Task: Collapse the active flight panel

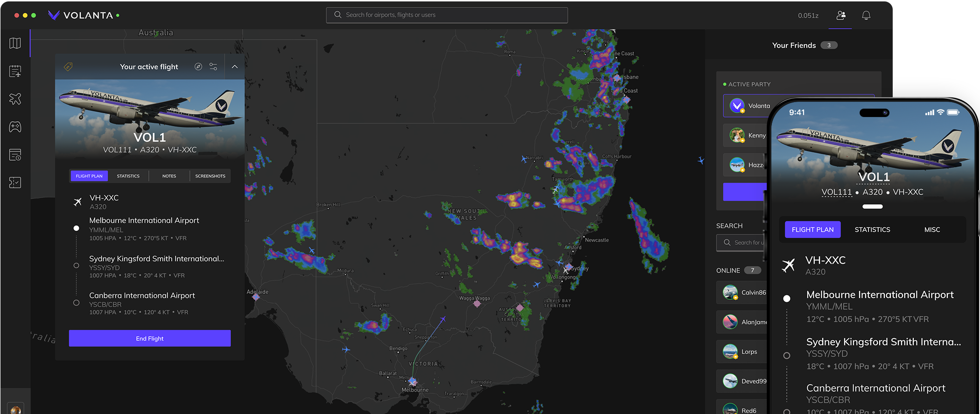Action: coord(235,67)
